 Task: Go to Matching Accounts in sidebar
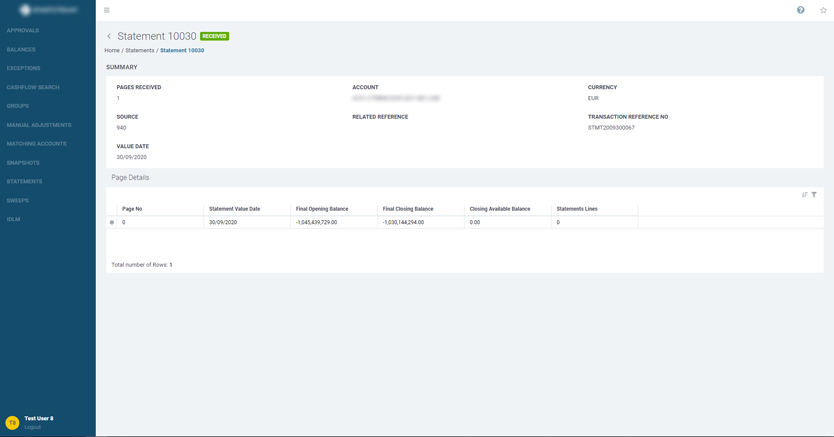tap(36, 144)
